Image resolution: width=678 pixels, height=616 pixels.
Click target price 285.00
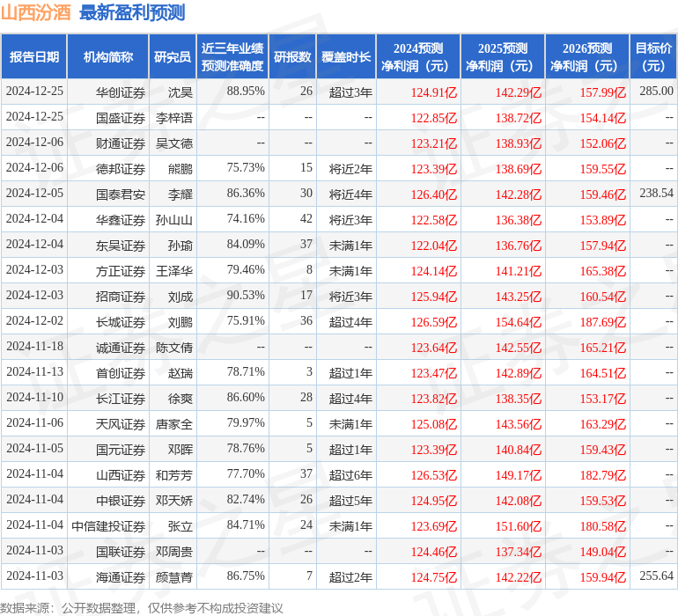click(x=656, y=91)
